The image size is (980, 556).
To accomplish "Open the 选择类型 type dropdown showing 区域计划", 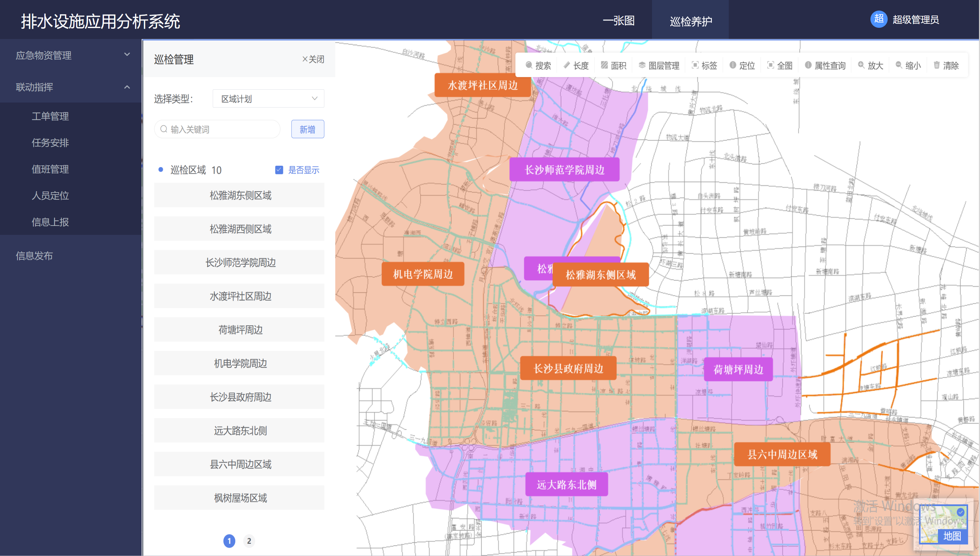I will [x=268, y=98].
